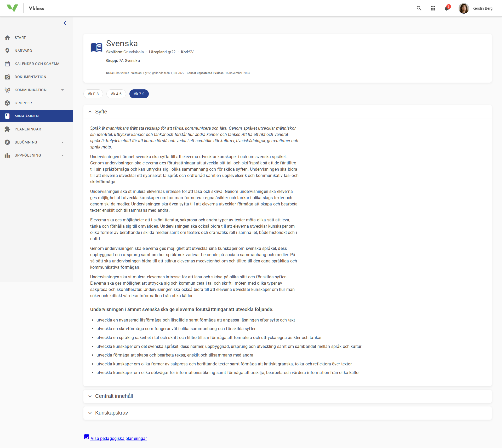Open the search icon in top bar
The width and height of the screenshot is (502, 448).
419,8
